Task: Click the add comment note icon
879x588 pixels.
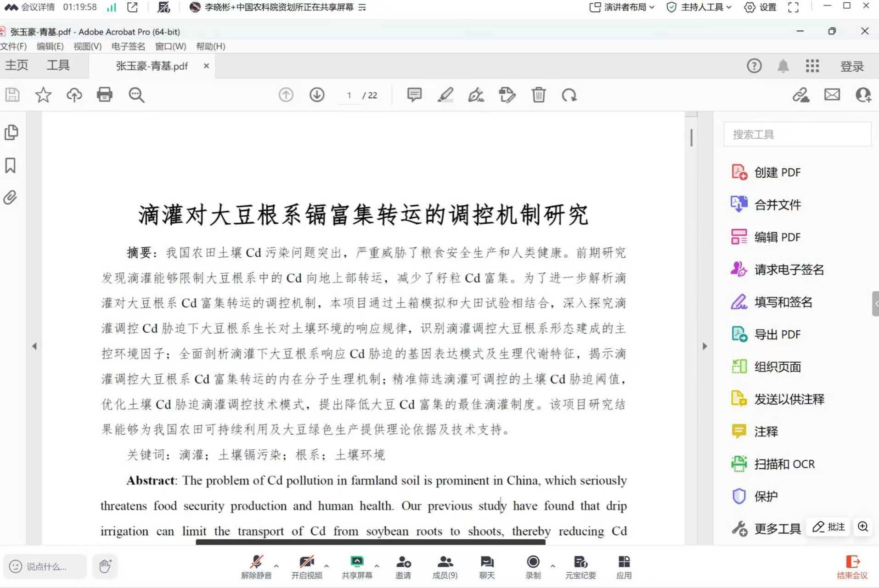Action: point(414,95)
